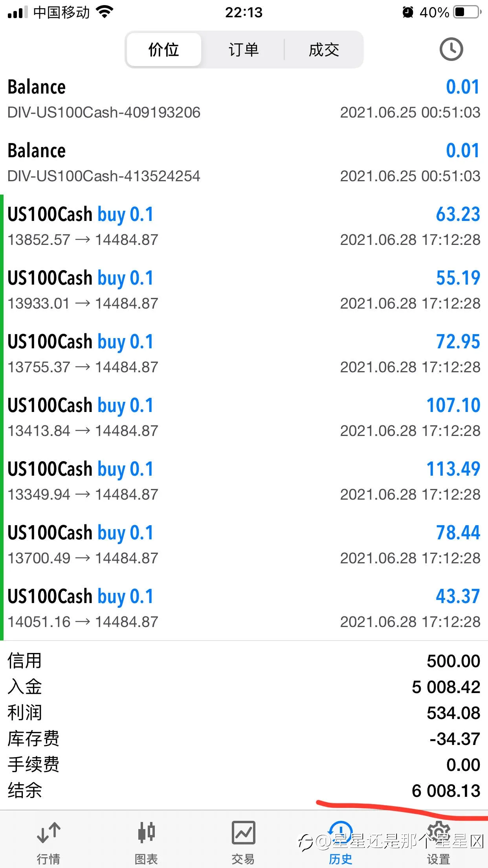Open the history period clock icon
488x868 pixels.
(451, 50)
